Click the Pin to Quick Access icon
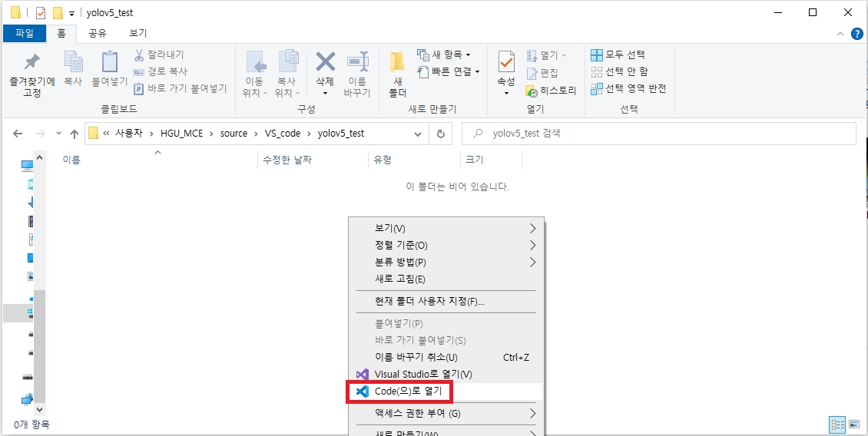Screen dimensions: 868x436 pos(31,63)
